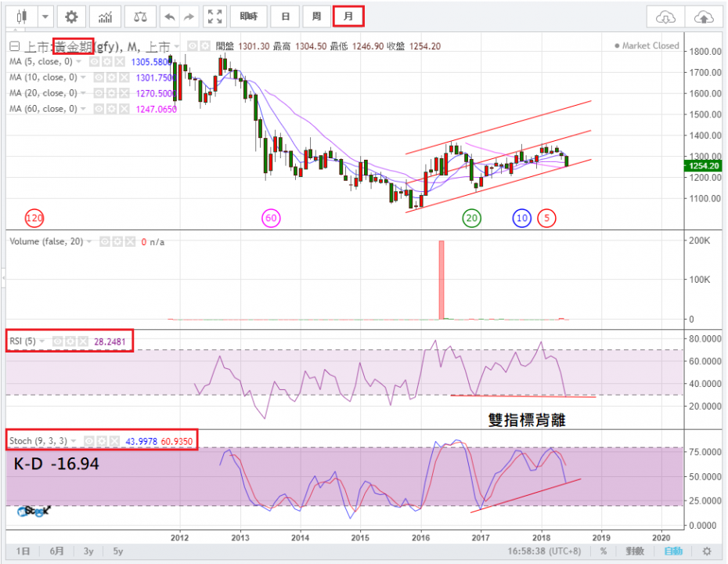This screenshot has height=564, width=728.
Task: Hide RSI (5) using its eye icon
Action: pyautogui.click(x=57, y=342)
